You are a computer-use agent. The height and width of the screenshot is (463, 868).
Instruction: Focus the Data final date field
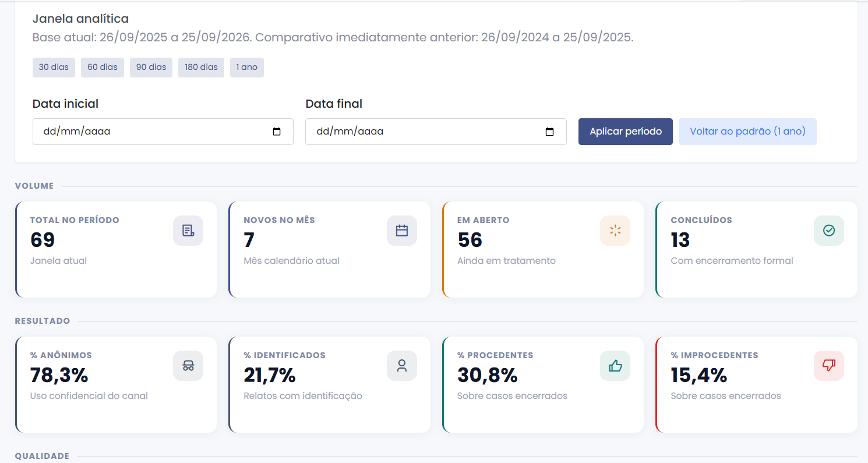coord(436,132)
